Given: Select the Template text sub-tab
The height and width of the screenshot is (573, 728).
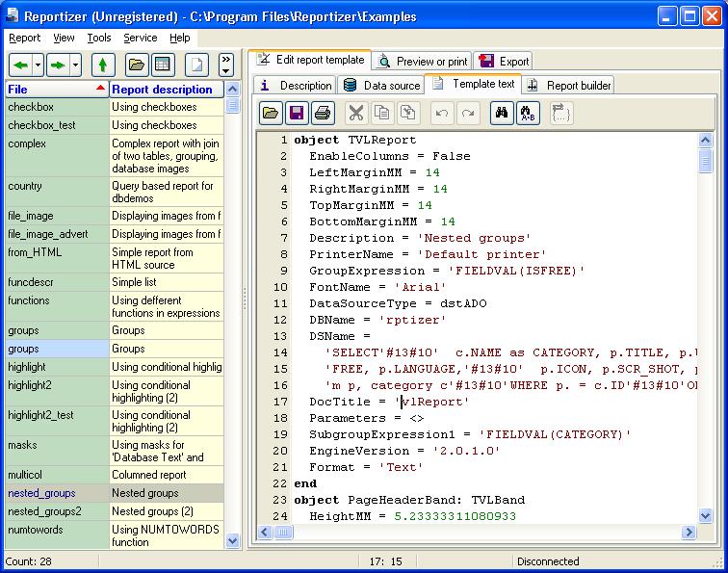Looking at the screenshot, I should click(473, 84).
